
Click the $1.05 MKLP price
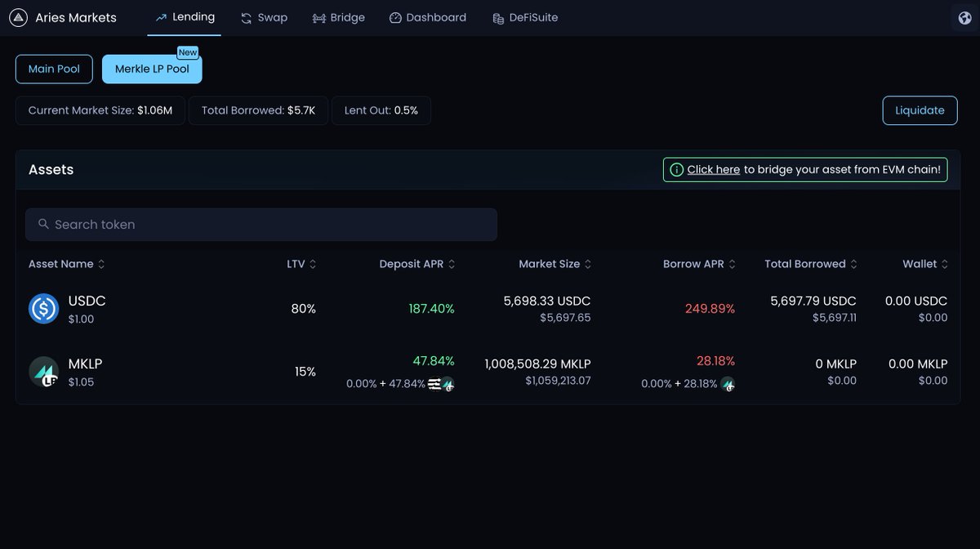pyautogui.click(x=81, y=382)
